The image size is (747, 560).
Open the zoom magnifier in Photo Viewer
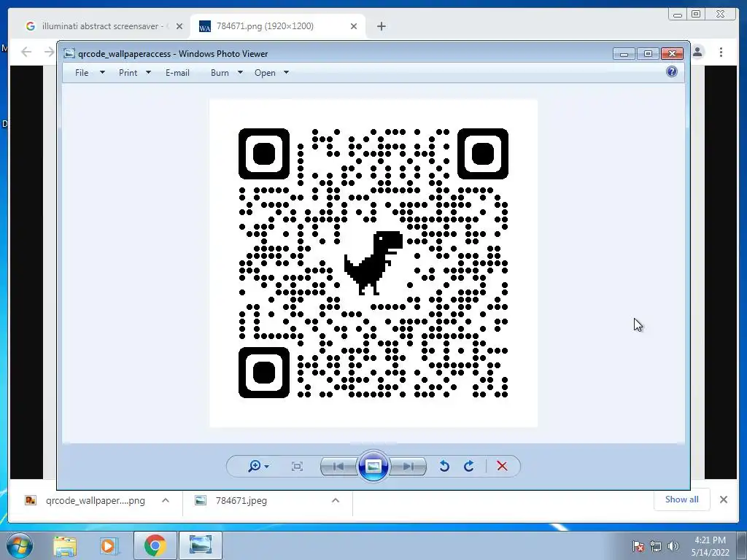point(254,466)
